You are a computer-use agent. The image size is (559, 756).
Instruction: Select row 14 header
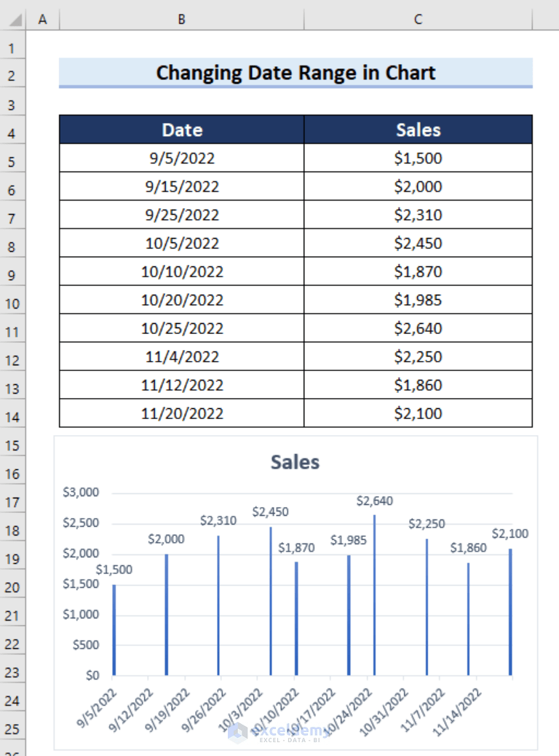point(11,413)
